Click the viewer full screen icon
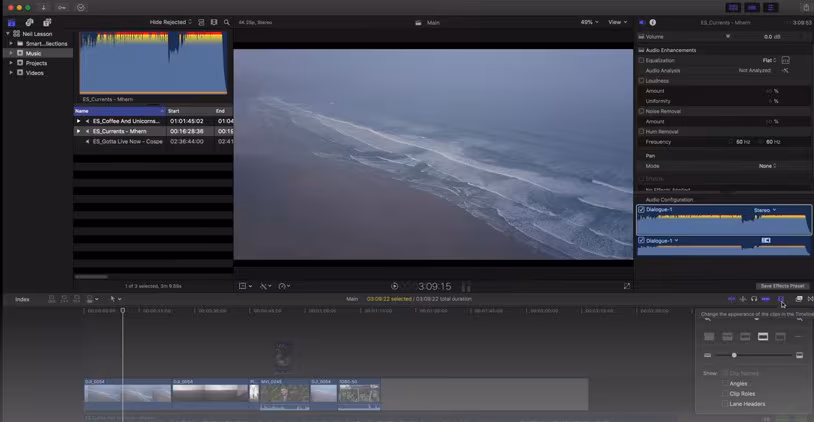This screenshot has width=814, height=422. coord(627,286)
